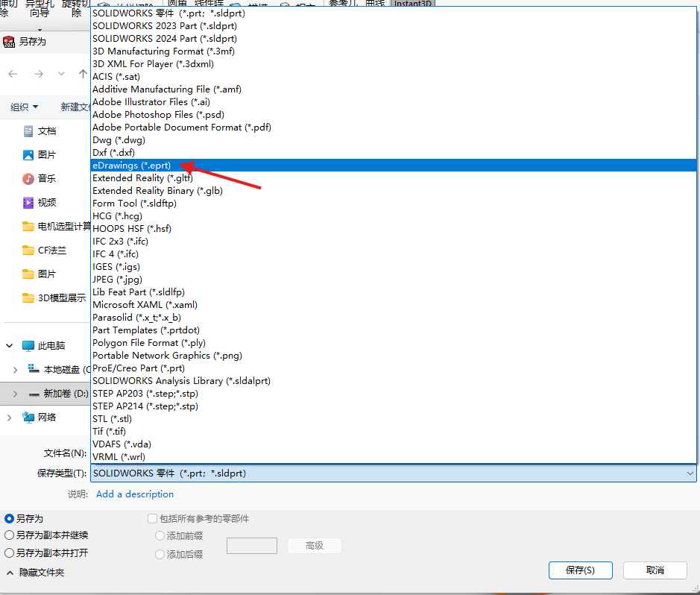Viewport: 700px width, 595px height.
Task: Select the 3D模型展示 folder
Action: coord(61,298)
